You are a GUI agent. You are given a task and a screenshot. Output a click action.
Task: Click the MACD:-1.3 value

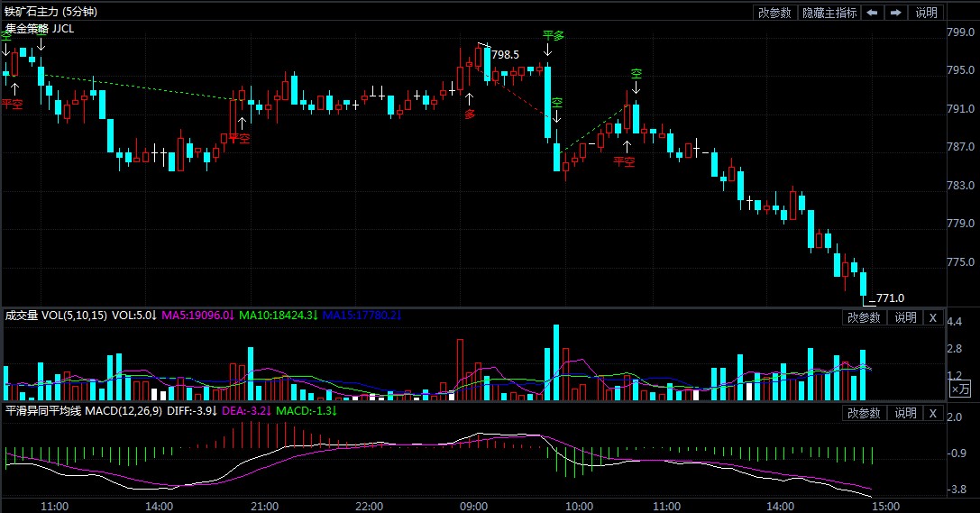(307, 411)
